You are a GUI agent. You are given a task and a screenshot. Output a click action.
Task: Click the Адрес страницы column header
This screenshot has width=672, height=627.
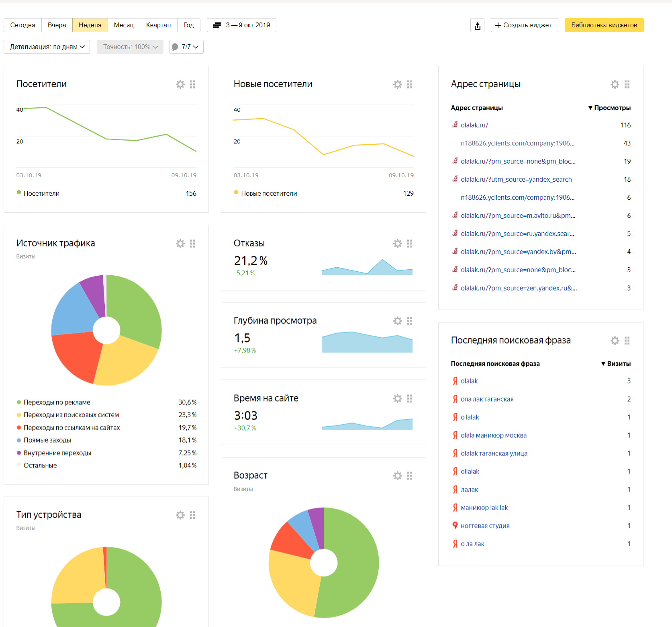(477, 108)
